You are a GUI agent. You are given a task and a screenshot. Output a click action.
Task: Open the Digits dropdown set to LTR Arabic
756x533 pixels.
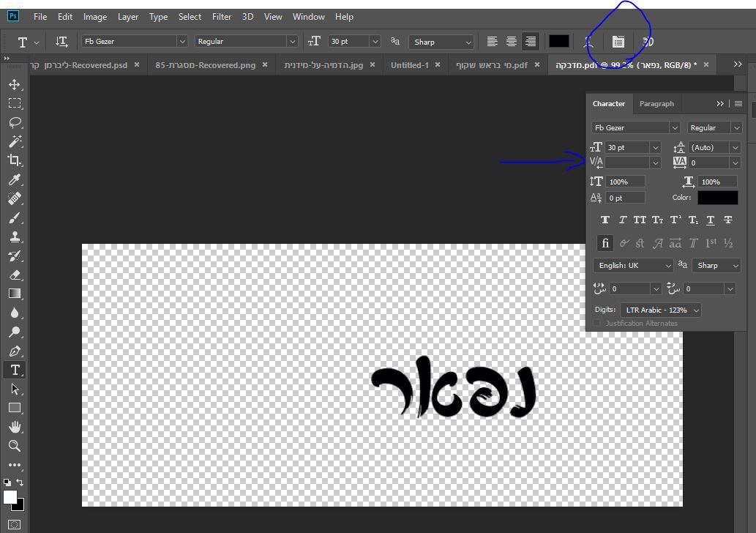point(659,310)
